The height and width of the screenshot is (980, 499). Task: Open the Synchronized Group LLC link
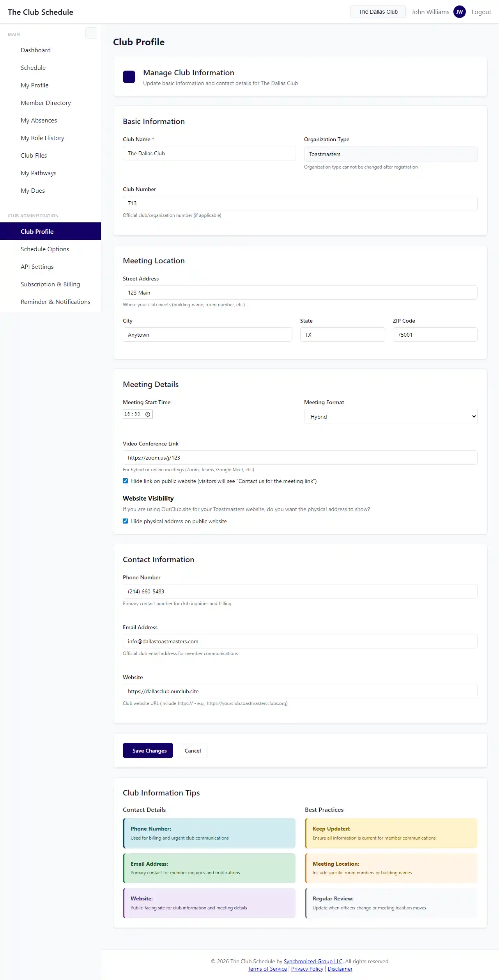tap(313, 961)
